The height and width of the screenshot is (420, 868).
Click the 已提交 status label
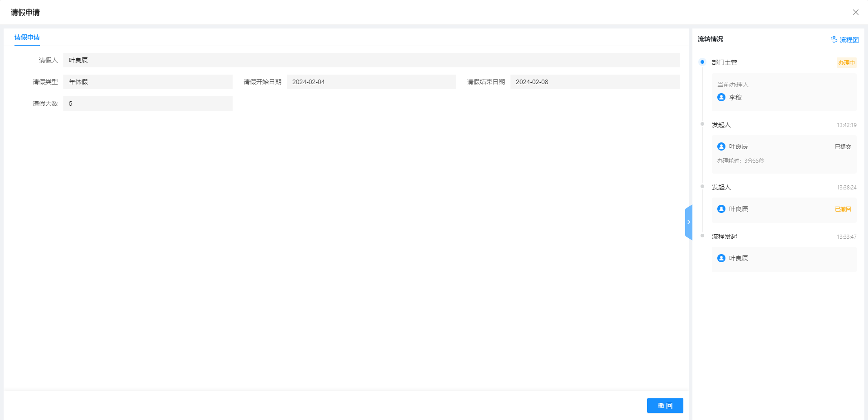tap(843, 146)
